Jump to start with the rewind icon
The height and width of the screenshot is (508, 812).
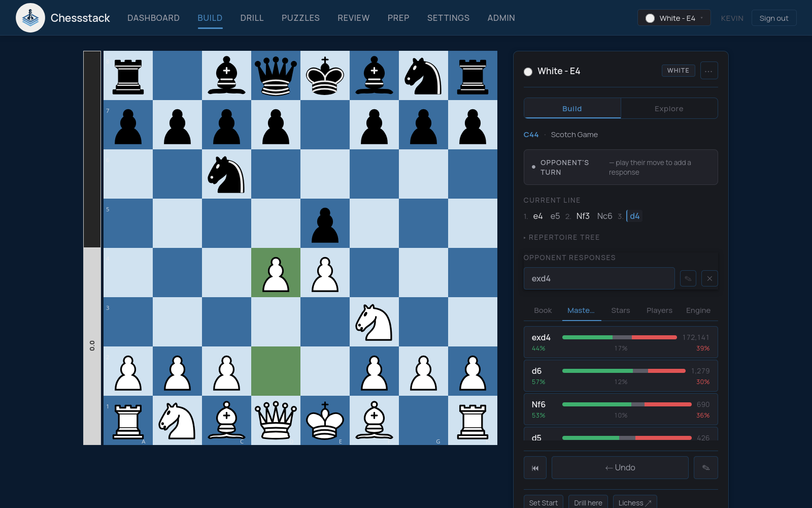535,467
